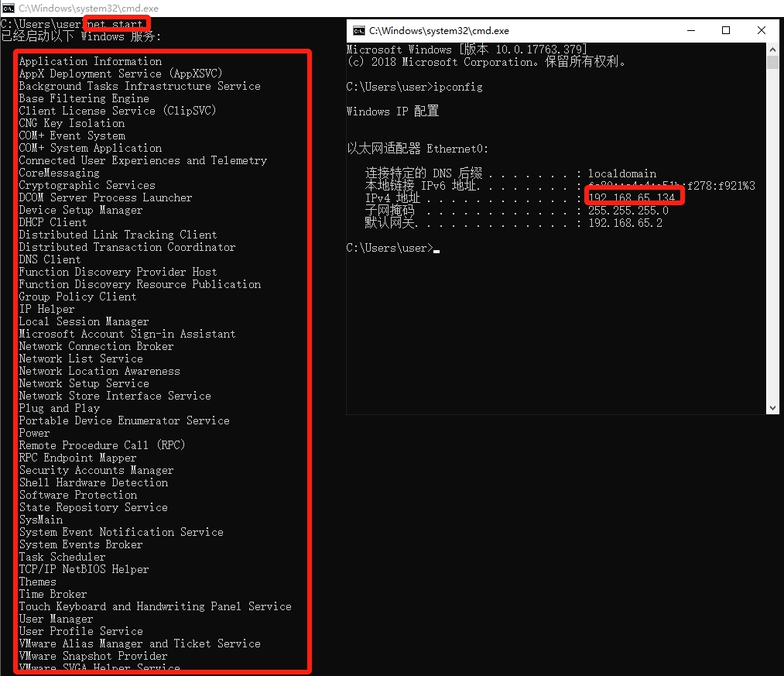Close the ipconfig command prompt window
784x676 pixels.
761,31
